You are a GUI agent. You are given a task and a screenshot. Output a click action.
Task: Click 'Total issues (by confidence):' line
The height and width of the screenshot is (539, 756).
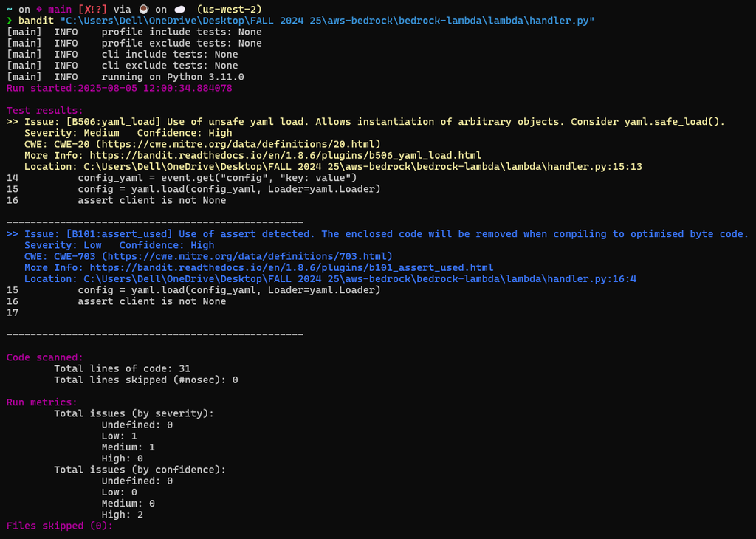point(140,470)
